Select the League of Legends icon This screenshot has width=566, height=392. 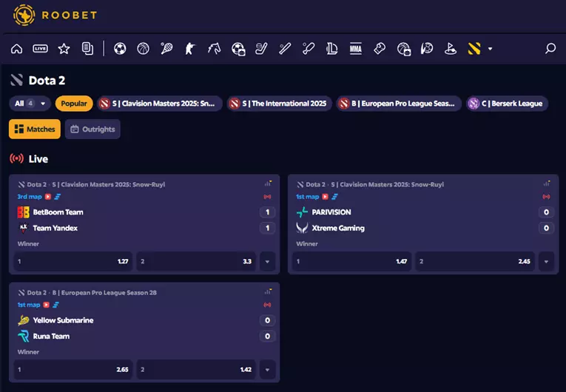pos(331,48)
